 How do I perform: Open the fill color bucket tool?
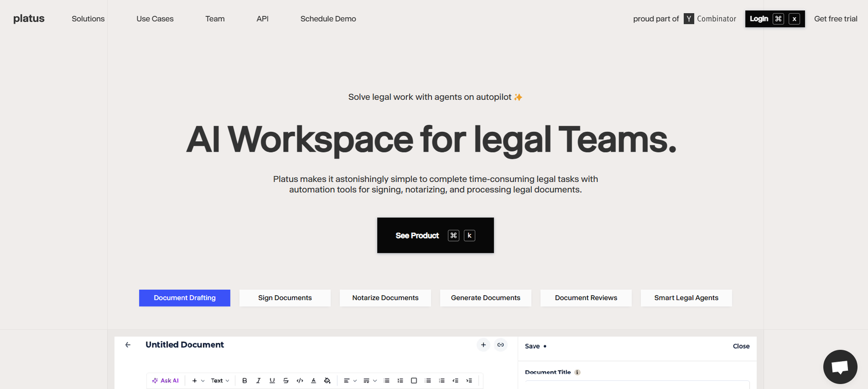point(327,381)
